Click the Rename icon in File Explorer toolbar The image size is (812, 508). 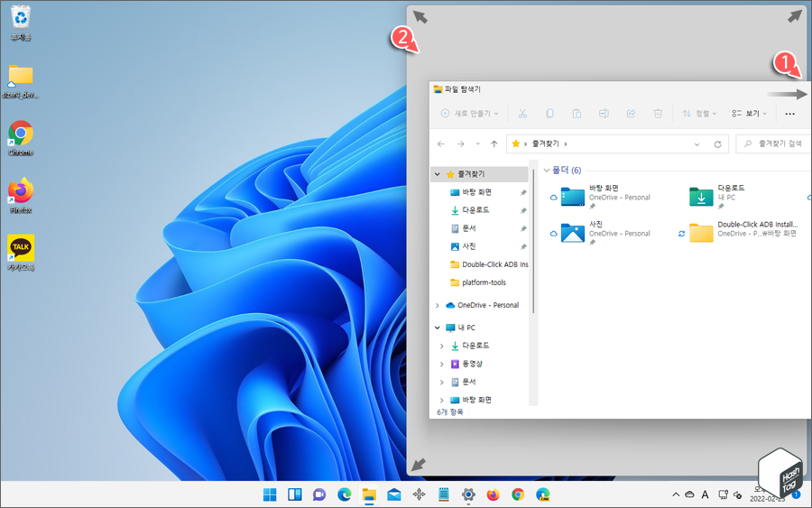pyautogui.click(x=604, y=114)
